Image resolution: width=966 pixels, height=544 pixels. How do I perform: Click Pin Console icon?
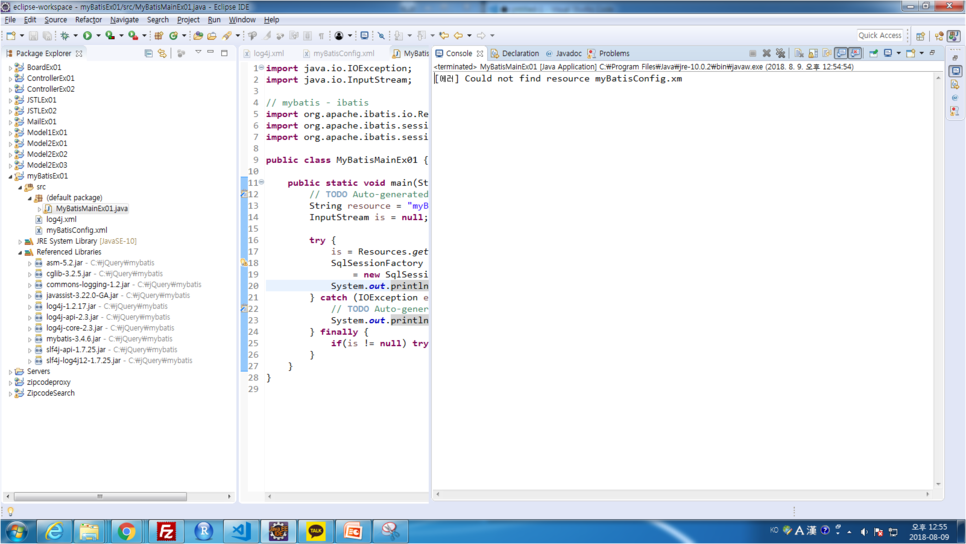click(874, 54)
